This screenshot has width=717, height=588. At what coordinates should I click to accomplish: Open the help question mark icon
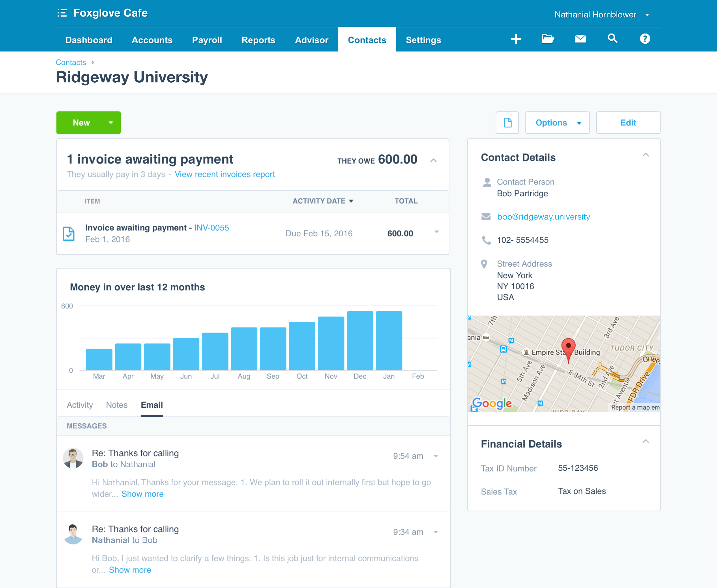(x=645, y=39)
